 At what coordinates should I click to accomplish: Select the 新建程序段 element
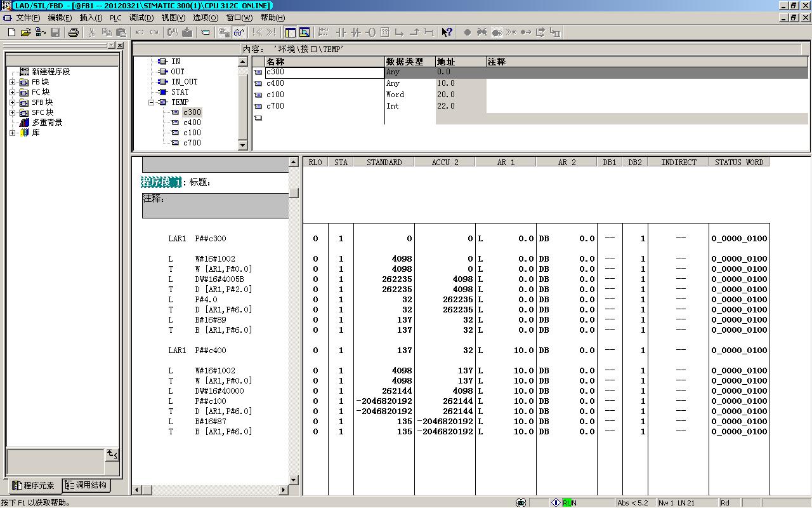tap(51, 72)
